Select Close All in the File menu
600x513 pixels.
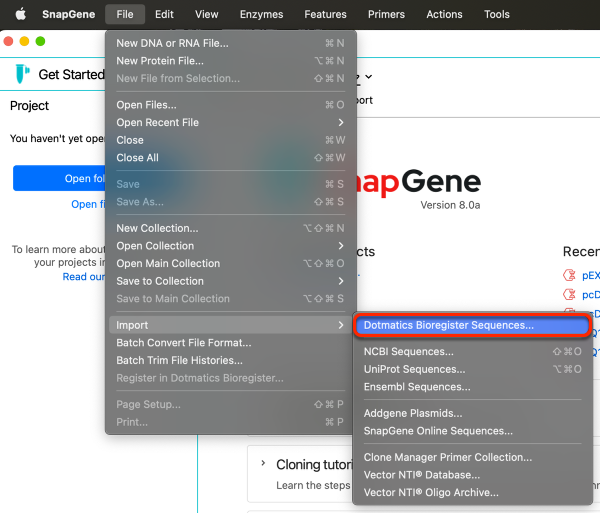(x=230, y=158)
